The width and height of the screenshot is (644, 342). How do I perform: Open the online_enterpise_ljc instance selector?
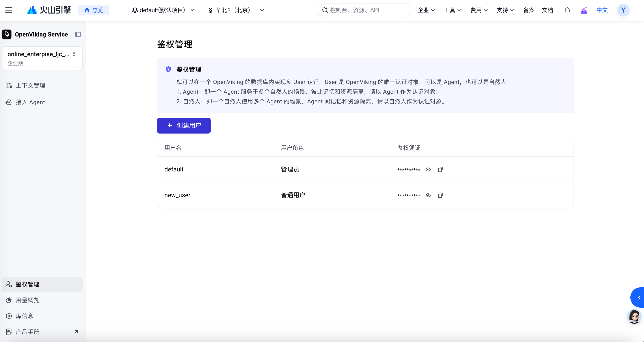[42, 58]
